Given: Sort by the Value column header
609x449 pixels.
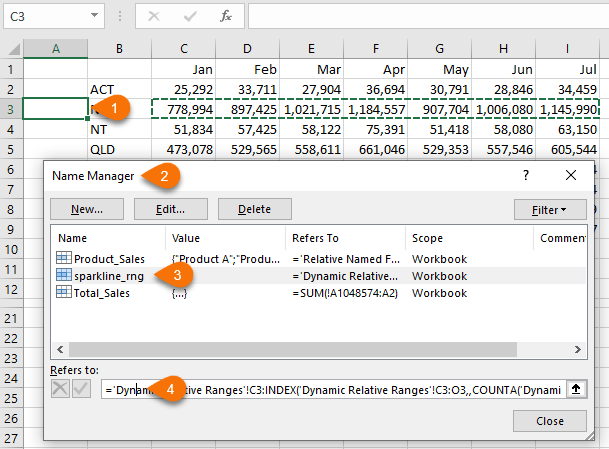Looking at the screenshot, I should coord(226,238).
